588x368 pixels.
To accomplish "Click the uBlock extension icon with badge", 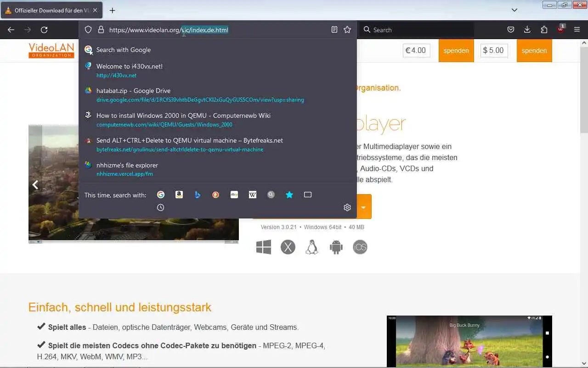I will click(x=561, y=29).
